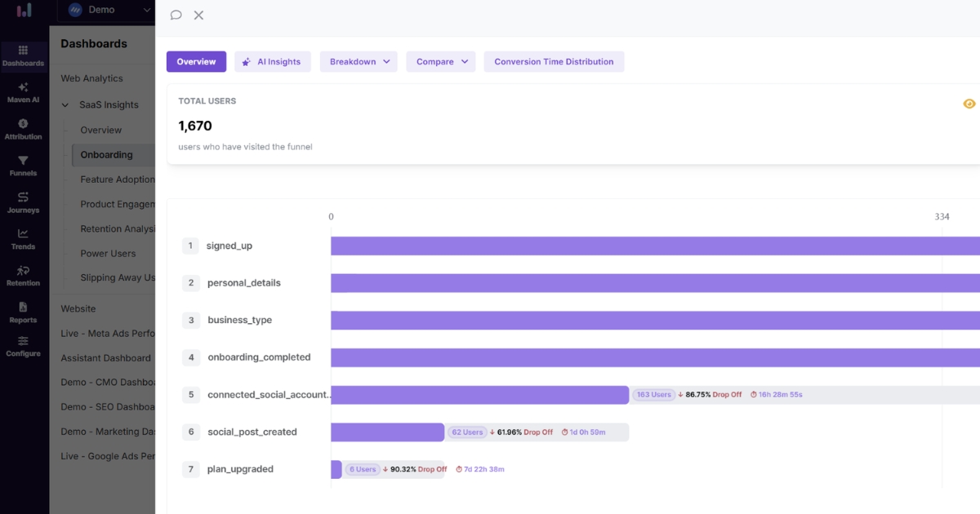Open Live - Google Ads Performance dashboard
The width and height of the screenshot is (980, 514).
[x=108, y=456]
